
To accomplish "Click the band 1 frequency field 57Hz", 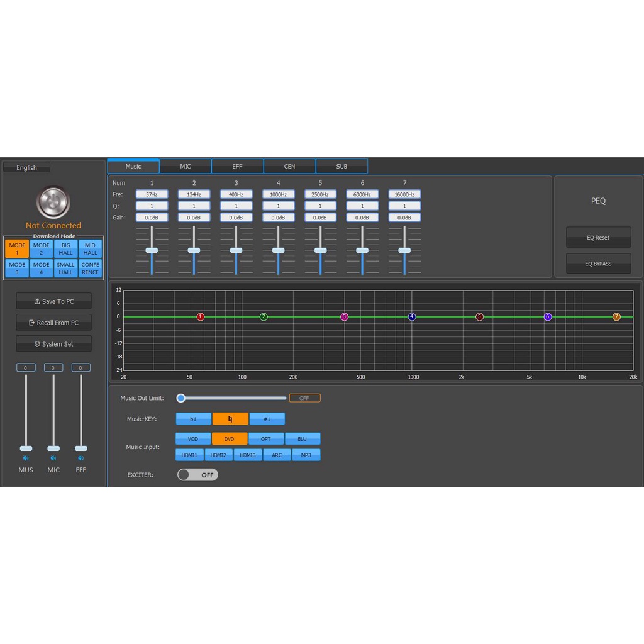I will [152, 194].
